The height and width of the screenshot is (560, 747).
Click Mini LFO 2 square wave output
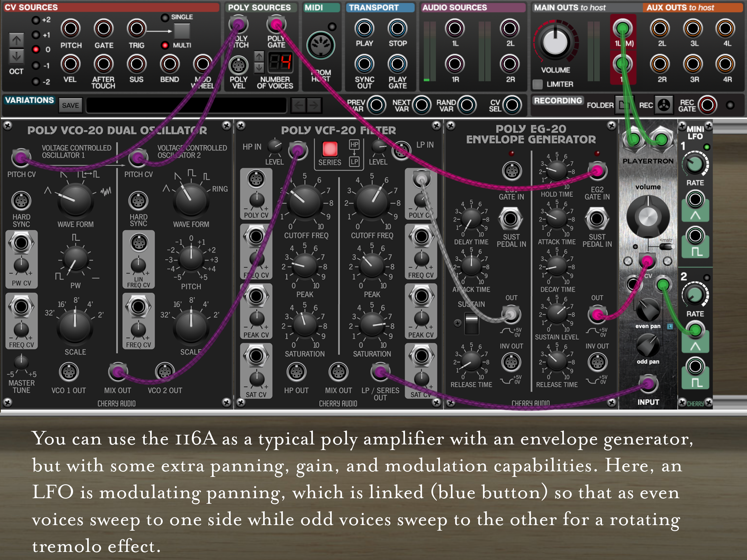pyautogui.click(x=695, y=366)
